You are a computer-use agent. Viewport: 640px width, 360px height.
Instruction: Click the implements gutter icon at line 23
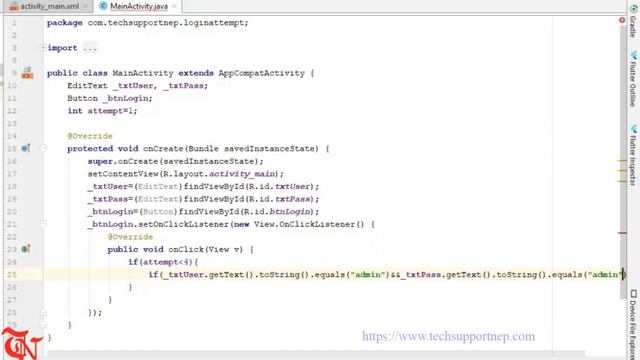[x=25, y=249]
